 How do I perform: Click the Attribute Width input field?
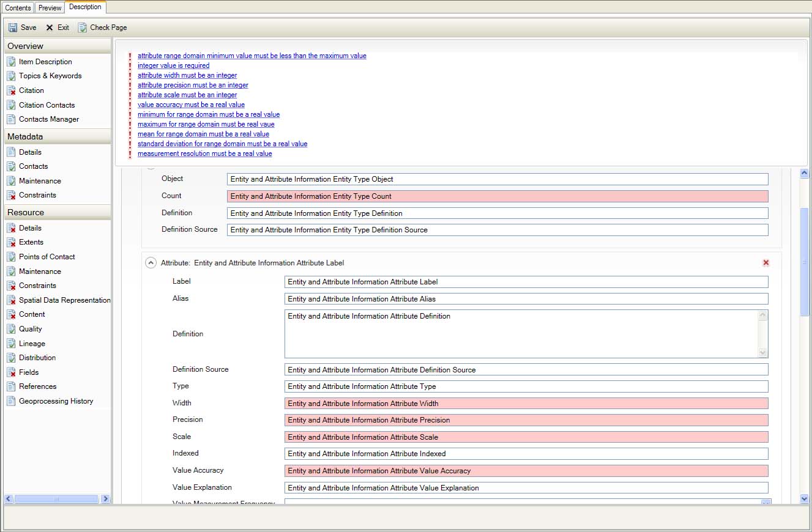pyautogui.click(x=526, y=404)
